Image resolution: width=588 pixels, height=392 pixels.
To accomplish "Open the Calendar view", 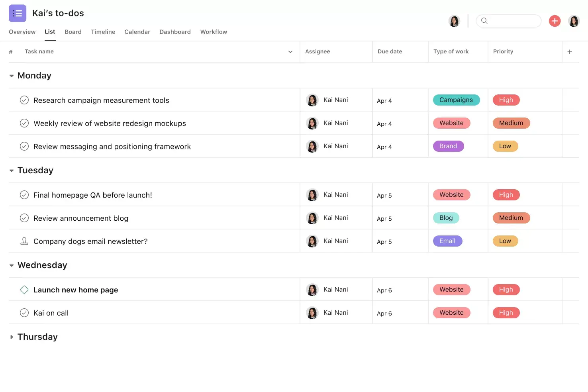I will (x=137, y=32).
